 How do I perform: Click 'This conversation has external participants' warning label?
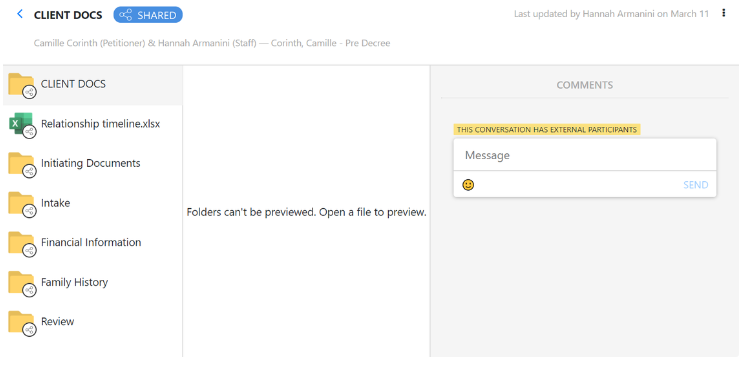[547, 130]
